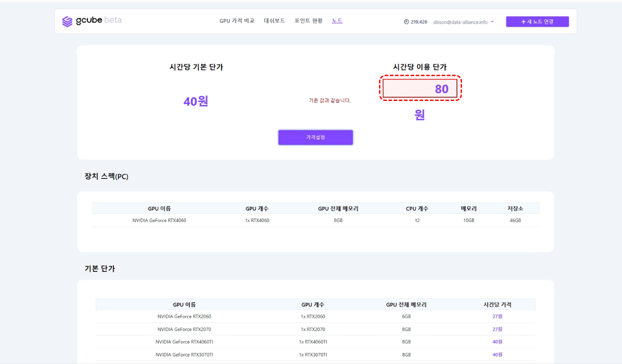The width and height of the screenshot is (622, 364).
Task: Click the 1x RTX2070 count cell
Action: (x=313, y=329)
